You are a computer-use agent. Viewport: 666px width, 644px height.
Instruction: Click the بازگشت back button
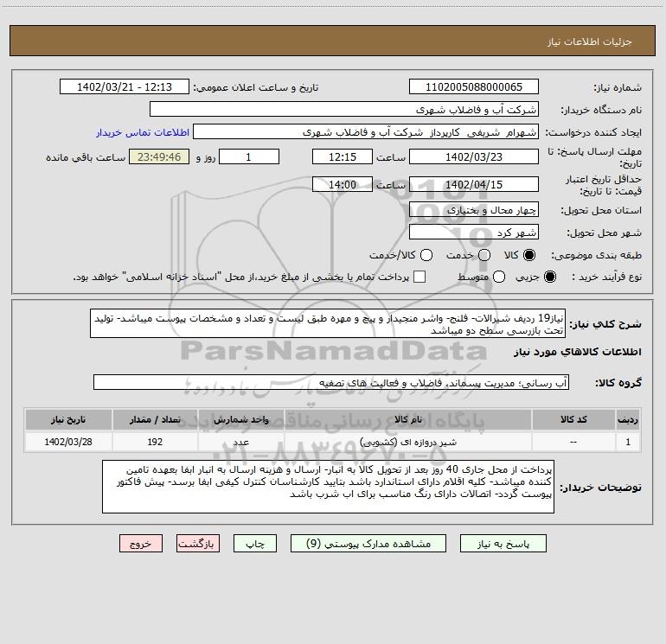(198, 544)
